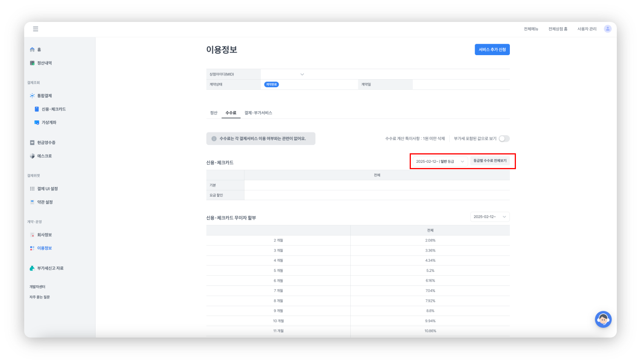Click the user profile avatar icon
This screenshot has height=364, width=641.
point(607,29)
